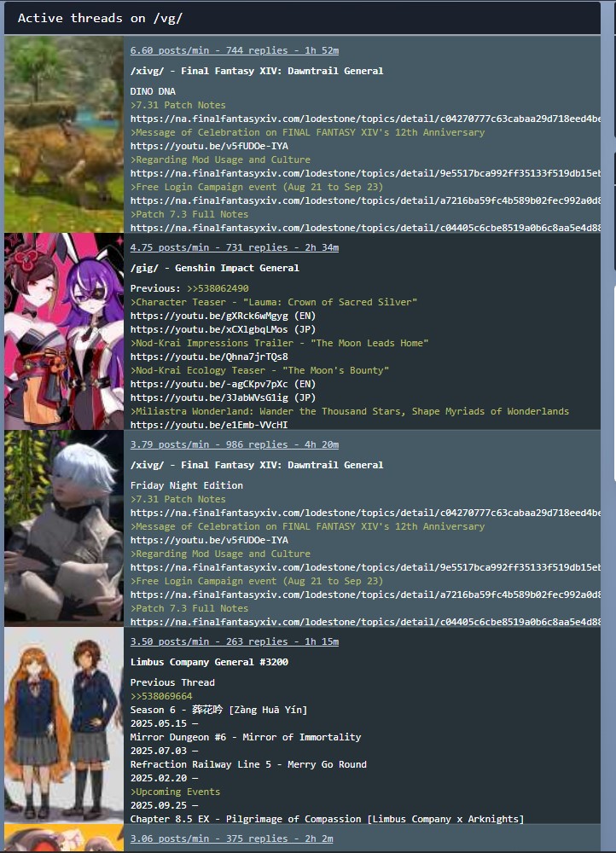This screenshot has width=616, height=853.
Task: Click '>Free Login Campaign event' in Friday Night thread
Action: (257, 580)
